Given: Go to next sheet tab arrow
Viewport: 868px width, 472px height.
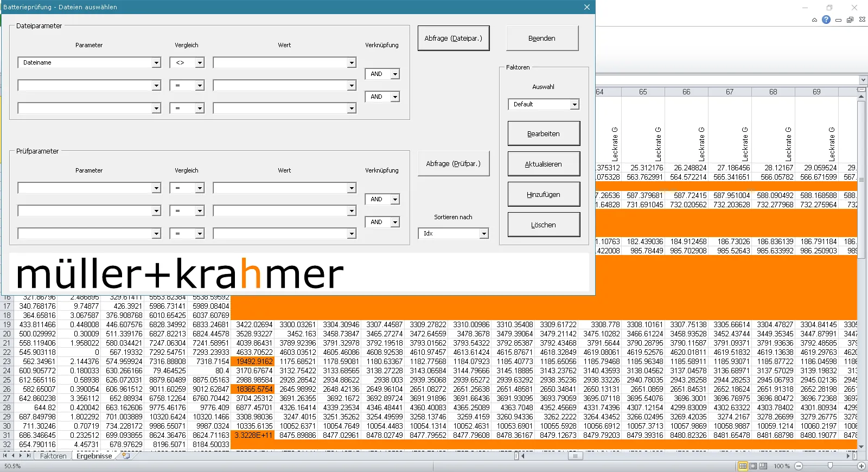Looking at the screenshot, I should click(21, 456).
